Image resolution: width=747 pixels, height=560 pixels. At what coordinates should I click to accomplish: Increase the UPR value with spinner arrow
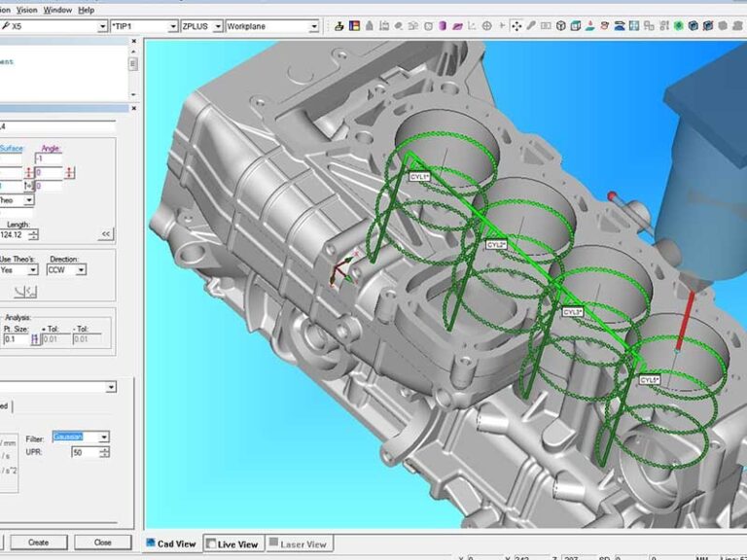(104, 449)
